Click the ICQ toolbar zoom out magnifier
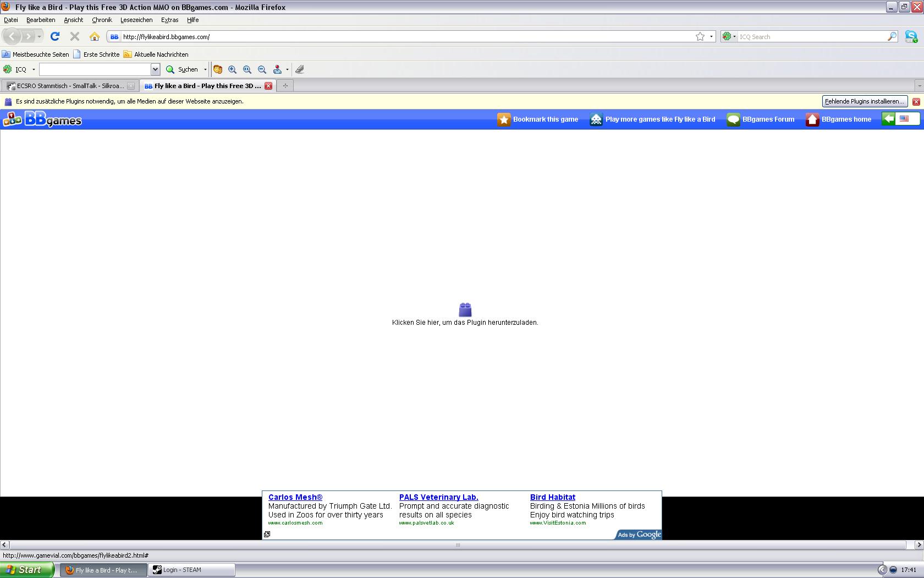The image size is (924, 578). pyautogui.click(x=262, y=69)
